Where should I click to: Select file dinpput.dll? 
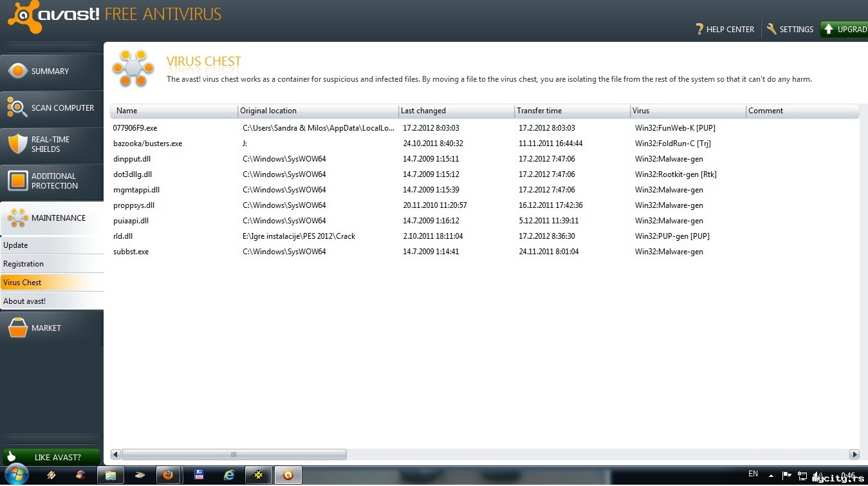[132, 159]
